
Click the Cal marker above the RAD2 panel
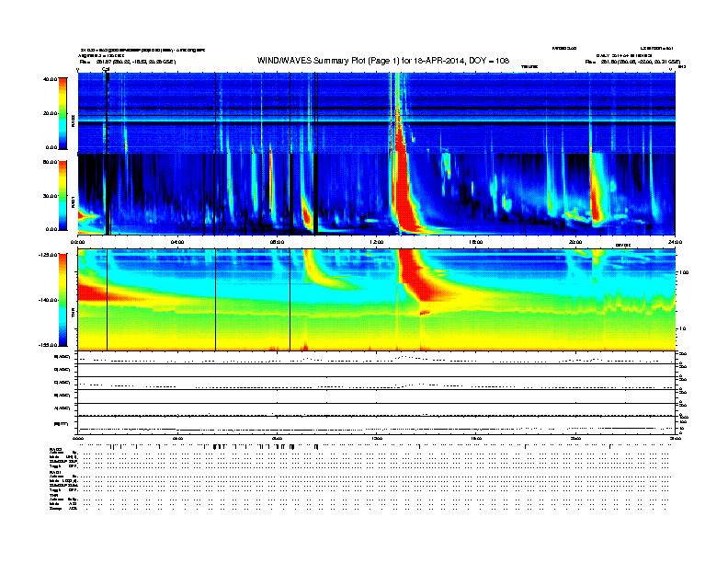[x=106, y=70]
